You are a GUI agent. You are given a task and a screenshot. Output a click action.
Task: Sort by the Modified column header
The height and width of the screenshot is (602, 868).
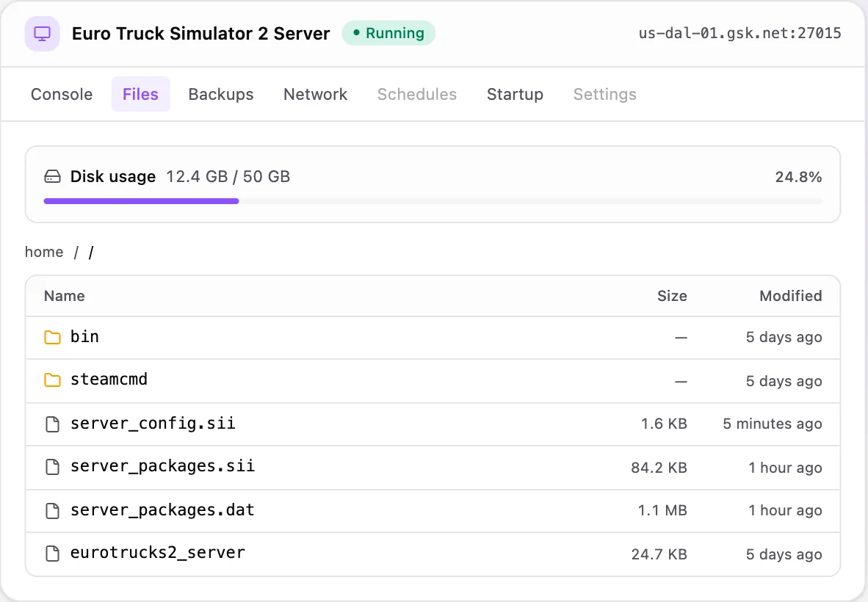point(790,296)
